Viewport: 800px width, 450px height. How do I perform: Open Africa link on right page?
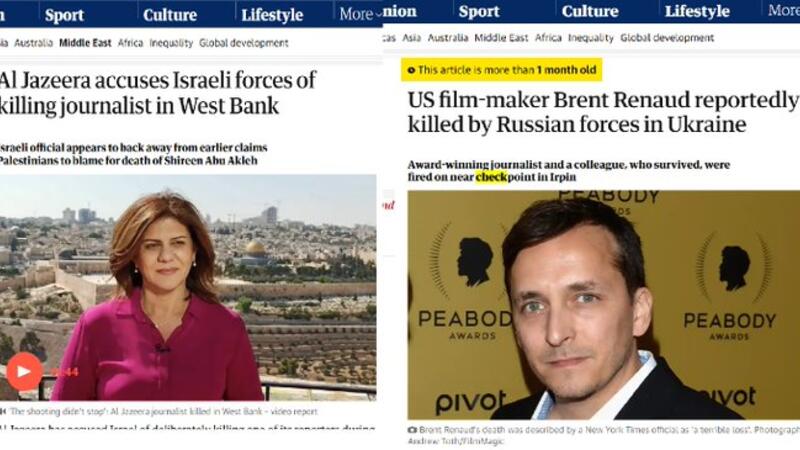(548, 38)
